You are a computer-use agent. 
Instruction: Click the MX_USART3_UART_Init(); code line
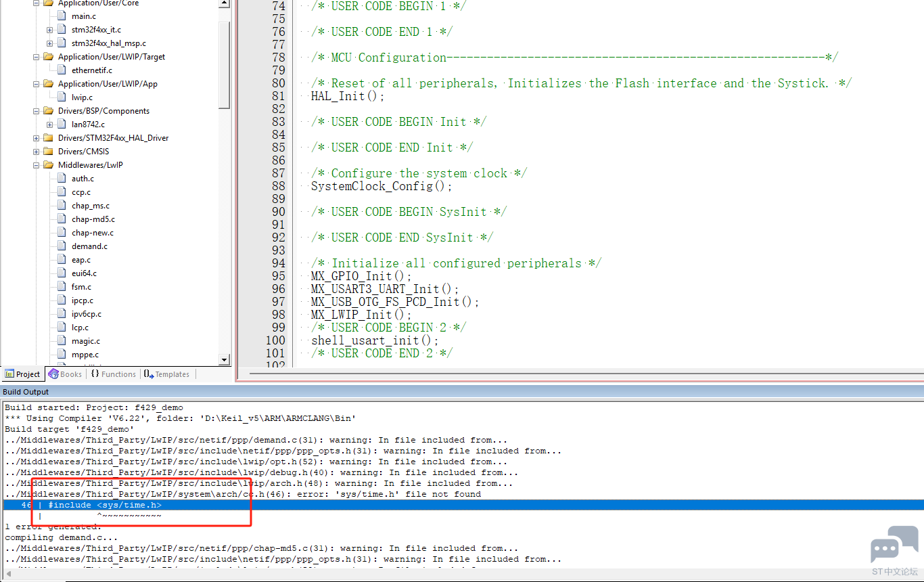(384, 289)
